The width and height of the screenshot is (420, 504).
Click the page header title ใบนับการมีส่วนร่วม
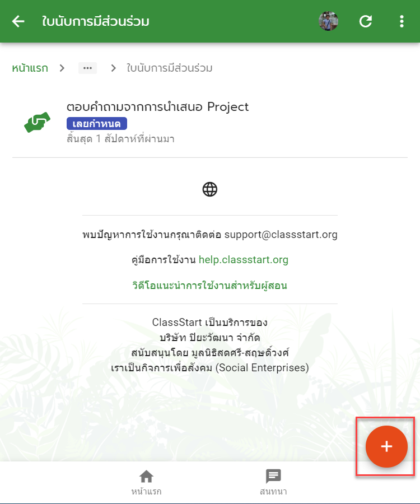(x=95, y=21)
